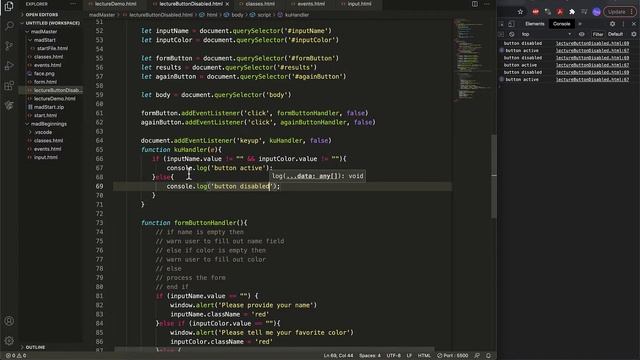Image resolution: width=640 pixels, height=360 pixels.
Task: Click the editor vertical scrollbar thumb
Action: click(494, 176)
